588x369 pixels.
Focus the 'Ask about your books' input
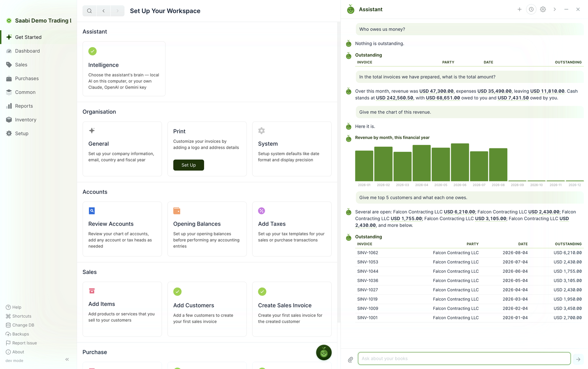coord(464,358)
